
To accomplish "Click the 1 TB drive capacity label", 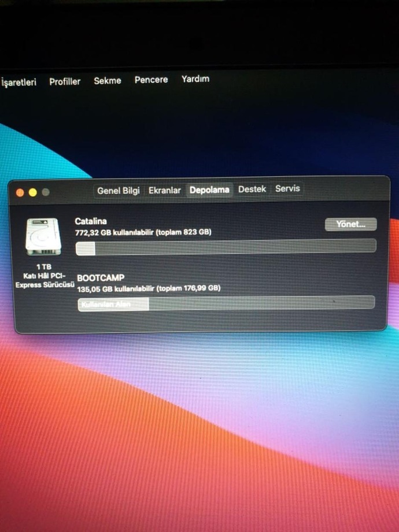I will pos(44,267).
